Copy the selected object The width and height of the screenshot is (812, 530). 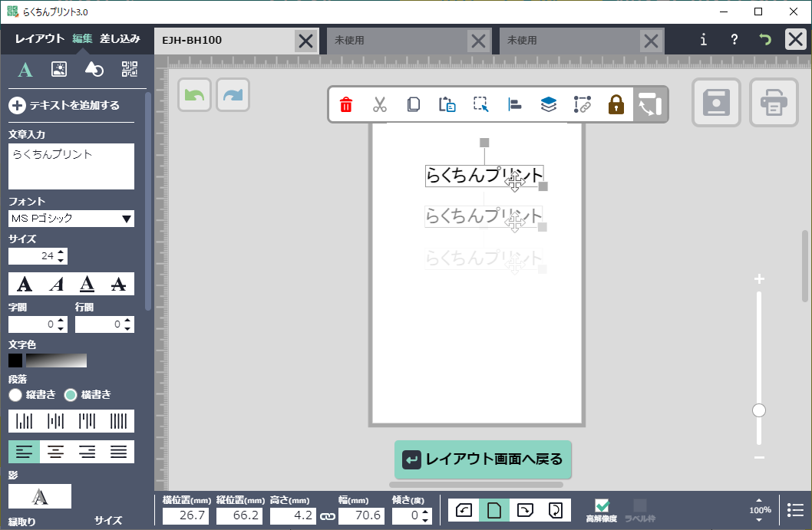tap(413, 104)
